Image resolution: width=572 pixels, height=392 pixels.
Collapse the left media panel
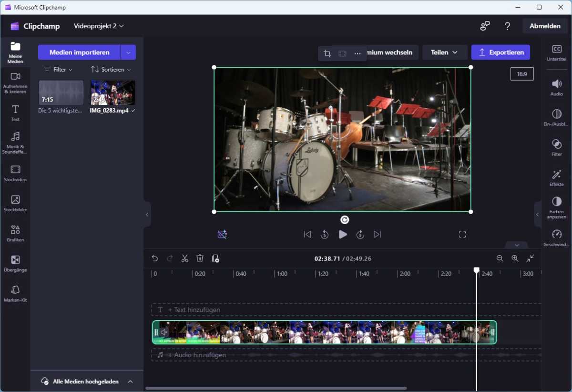coord(147,215)
